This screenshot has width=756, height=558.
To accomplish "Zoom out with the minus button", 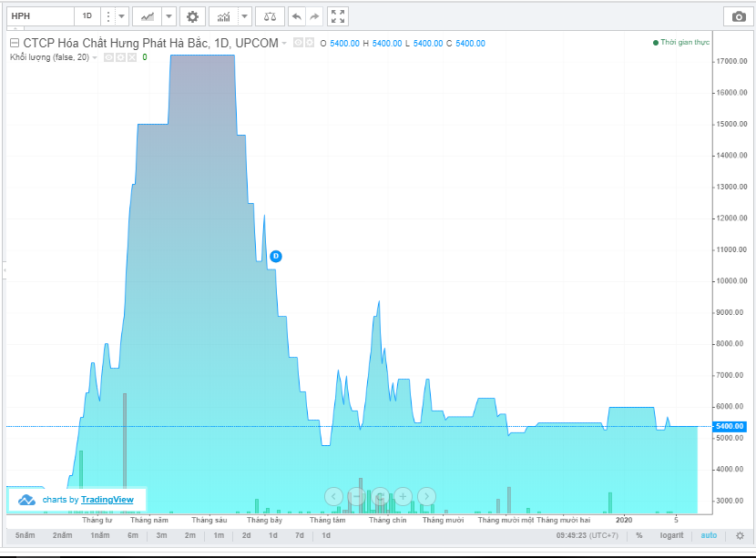I will (357, 496).
